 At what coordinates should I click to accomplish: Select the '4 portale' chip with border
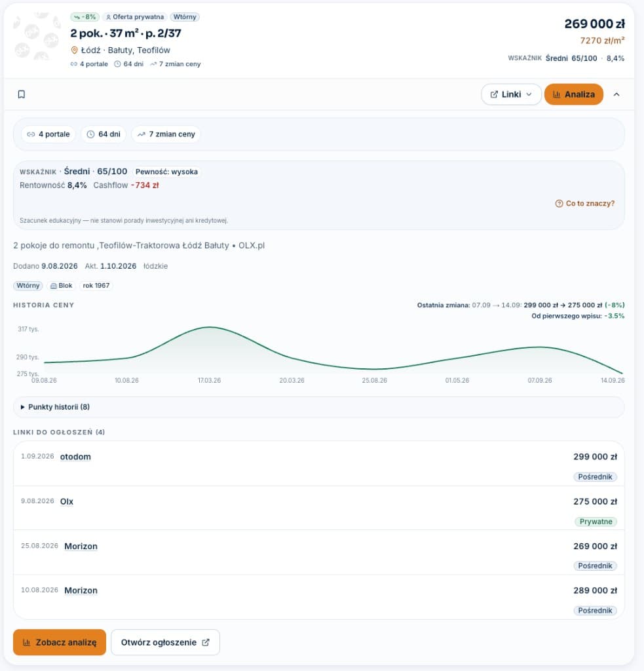pyautogui.click(x=48, y=134)
